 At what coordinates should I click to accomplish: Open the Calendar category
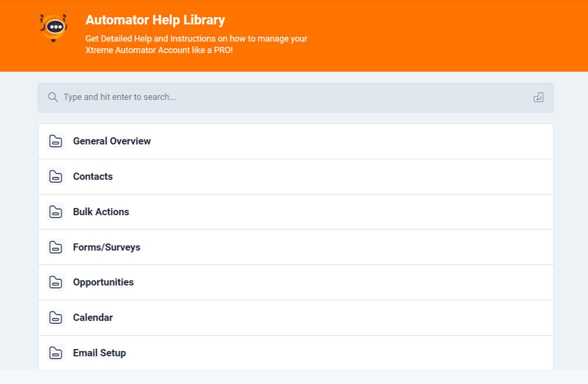pos(296,317)
